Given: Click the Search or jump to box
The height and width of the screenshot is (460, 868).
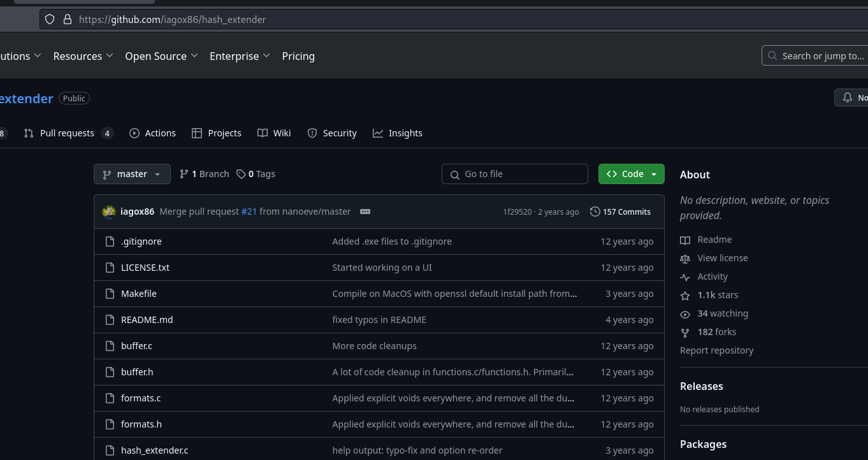Looking at the screenshot, I should coord(815,56).
